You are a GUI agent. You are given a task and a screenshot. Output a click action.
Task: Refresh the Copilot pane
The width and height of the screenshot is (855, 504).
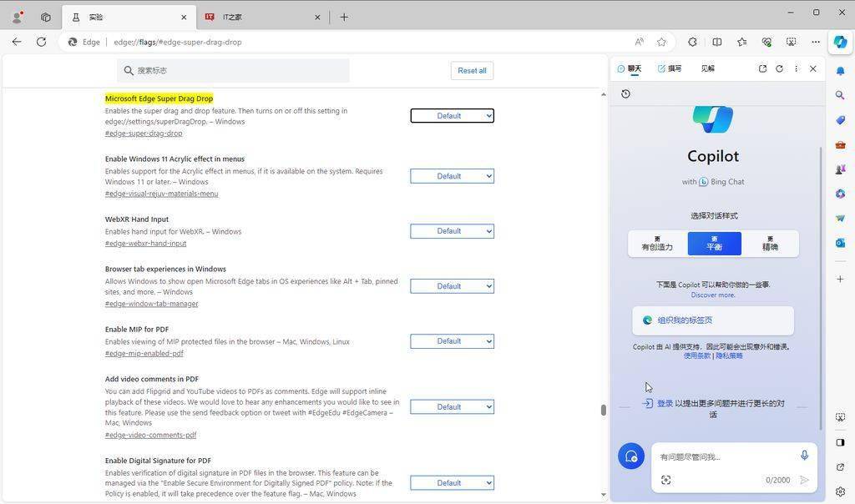click(779, 68)
